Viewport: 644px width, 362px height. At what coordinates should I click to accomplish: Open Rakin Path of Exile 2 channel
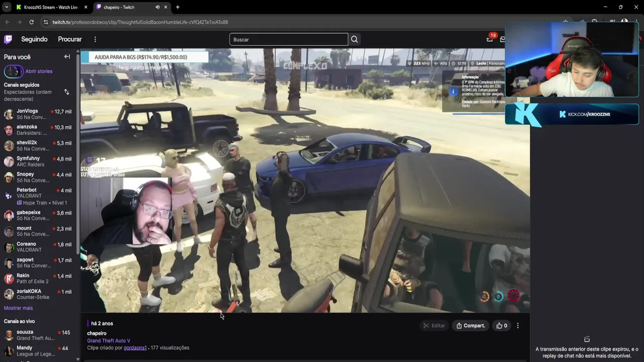39,278
